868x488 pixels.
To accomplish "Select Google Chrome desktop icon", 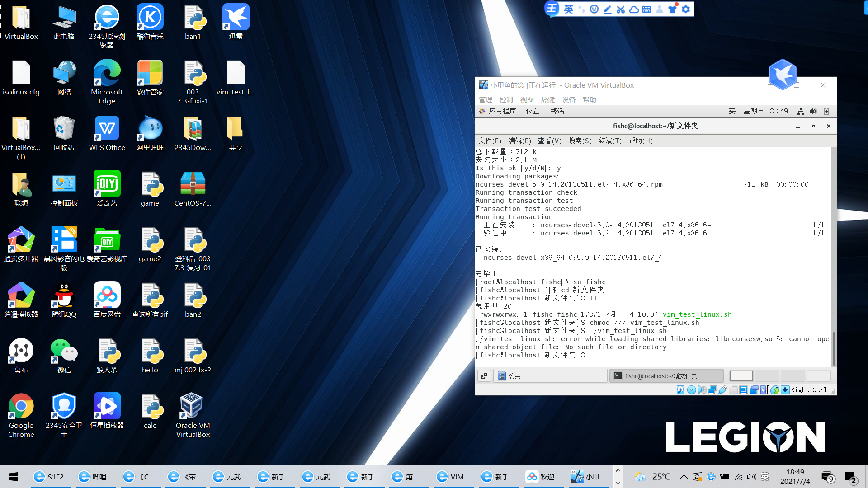I will coord(21,416).
